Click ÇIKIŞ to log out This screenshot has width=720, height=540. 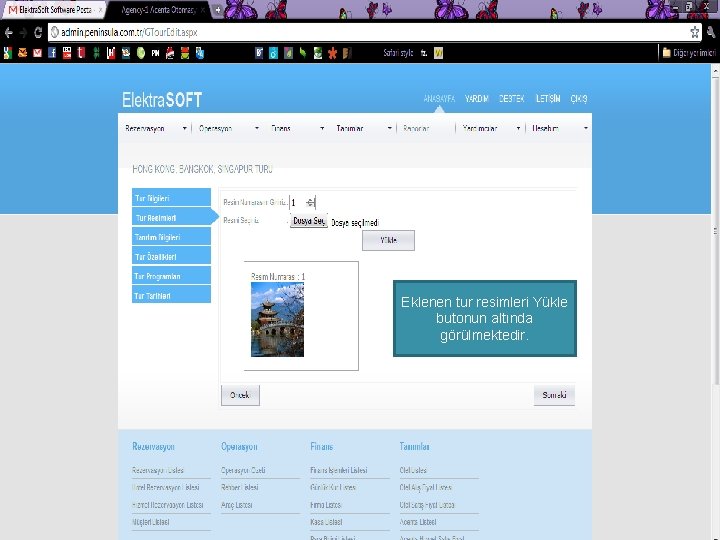click(579, 99)
